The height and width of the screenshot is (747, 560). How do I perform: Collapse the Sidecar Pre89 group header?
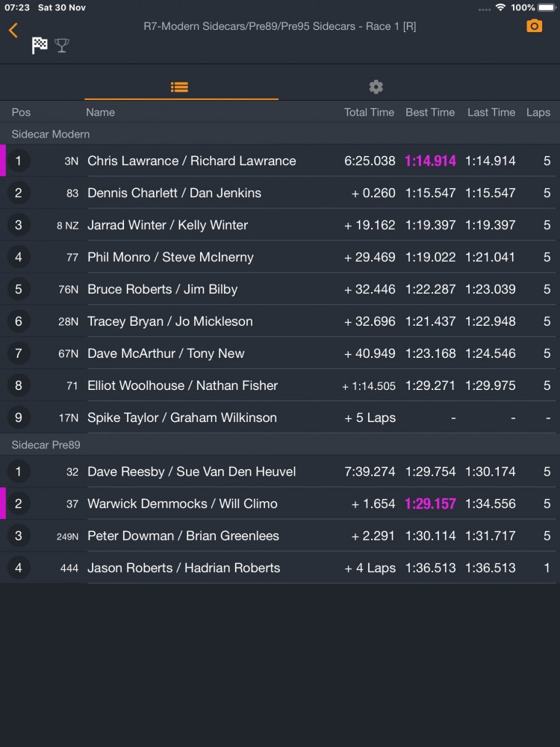tap(280, 444)
